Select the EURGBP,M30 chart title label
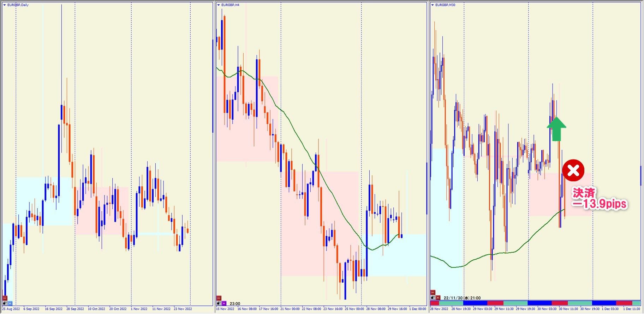The height and width of the screenshot is (314, 644). pos(445,5)
